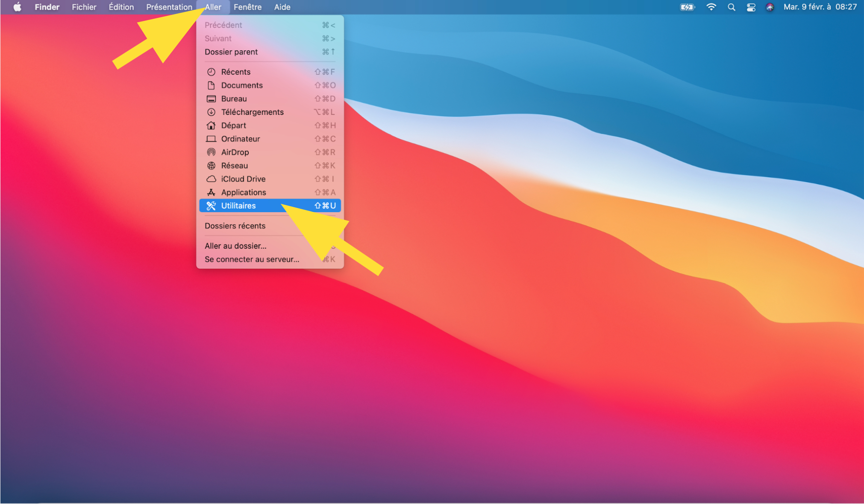The image size is (864, 504).
Task: Select Récents menu entry
Action: (x=270, y=72)
